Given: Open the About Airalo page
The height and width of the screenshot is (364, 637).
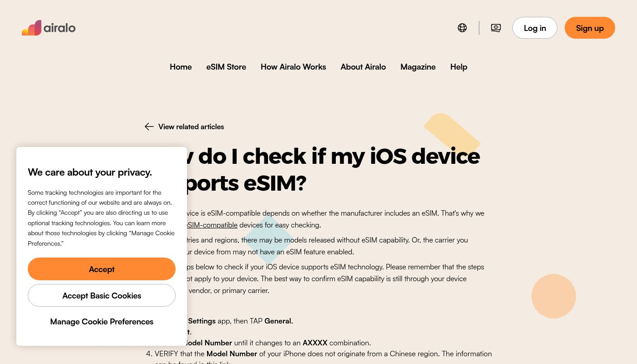Looking at the screenshot, I should [363, 67].
